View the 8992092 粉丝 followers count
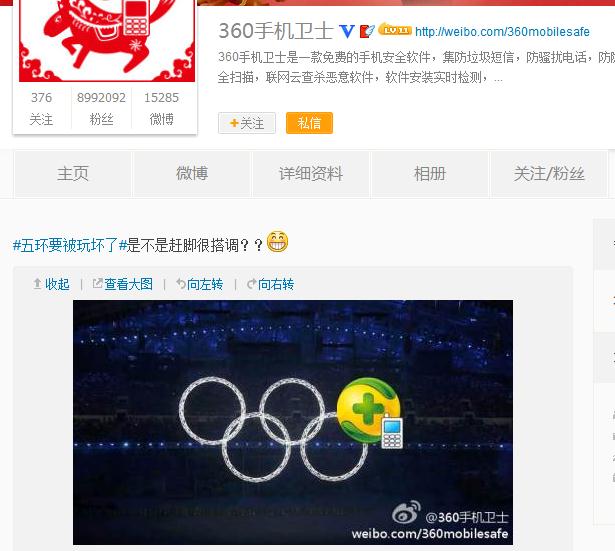This screenshot has height=551, width=615. click(101, 108)
